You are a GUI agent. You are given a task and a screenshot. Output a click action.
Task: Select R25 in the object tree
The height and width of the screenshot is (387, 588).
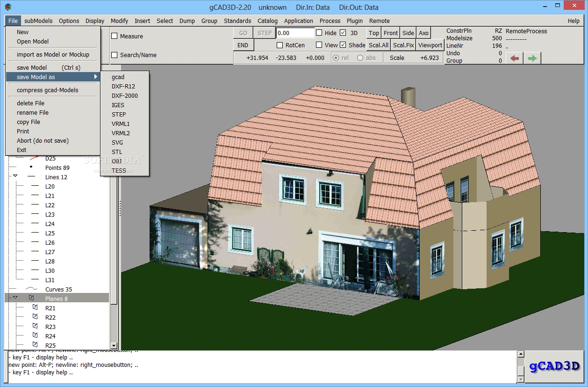coord(50,345)
